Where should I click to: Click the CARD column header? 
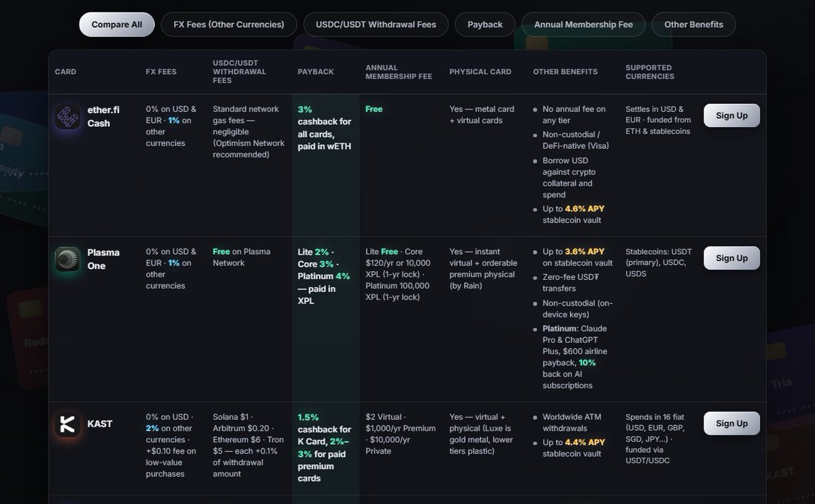pyautogui.click(x=65, y=72)
